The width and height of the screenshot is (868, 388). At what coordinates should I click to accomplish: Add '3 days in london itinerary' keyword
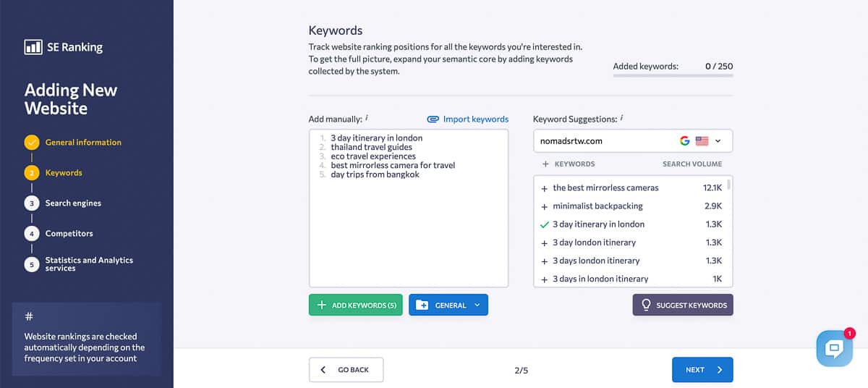click(544, 279)
